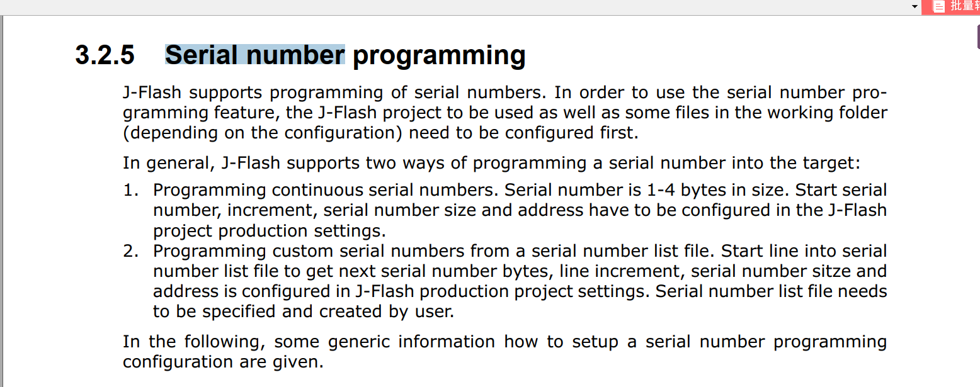Open the dropdown arrow near the top right
Image resolution: width=980 pixels, height=387 pixels.
[x=914, y=6]
